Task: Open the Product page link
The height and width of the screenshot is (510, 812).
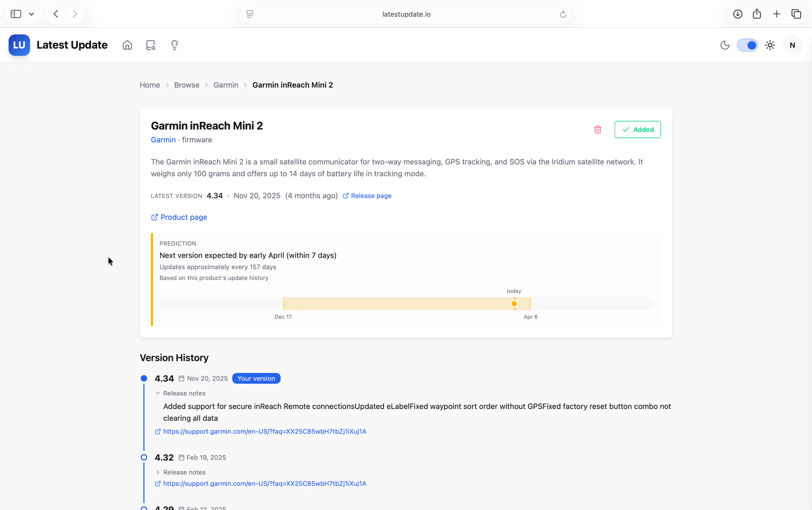Action: tap(179, 217)
